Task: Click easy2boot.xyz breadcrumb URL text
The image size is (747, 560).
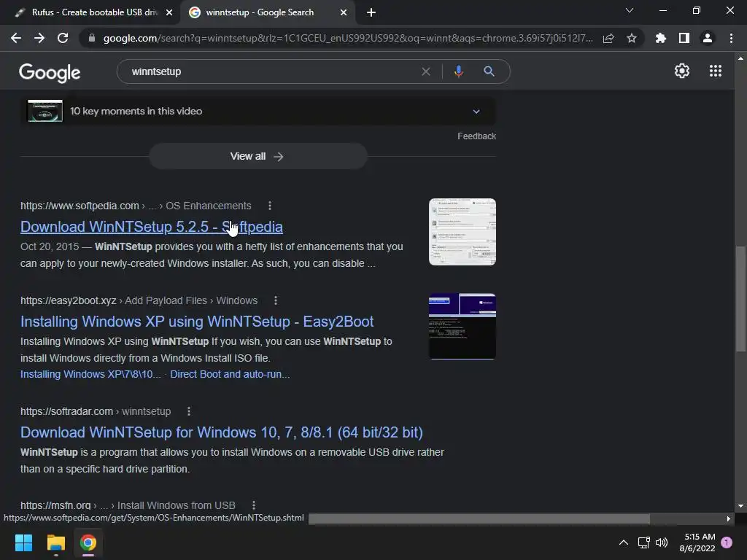Action: click(x=68, y=300)
